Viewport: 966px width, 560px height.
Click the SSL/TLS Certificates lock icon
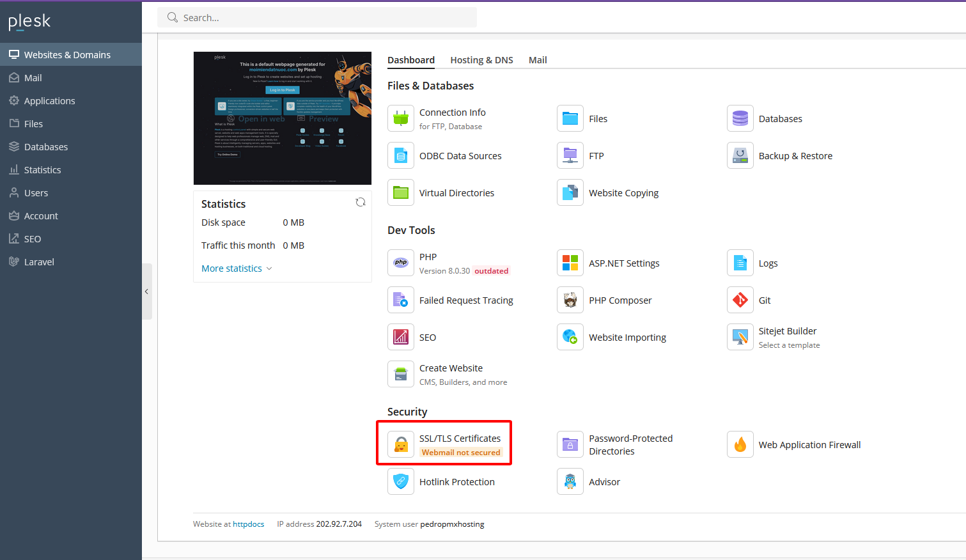pyautogui.click(x=401, y=444)
